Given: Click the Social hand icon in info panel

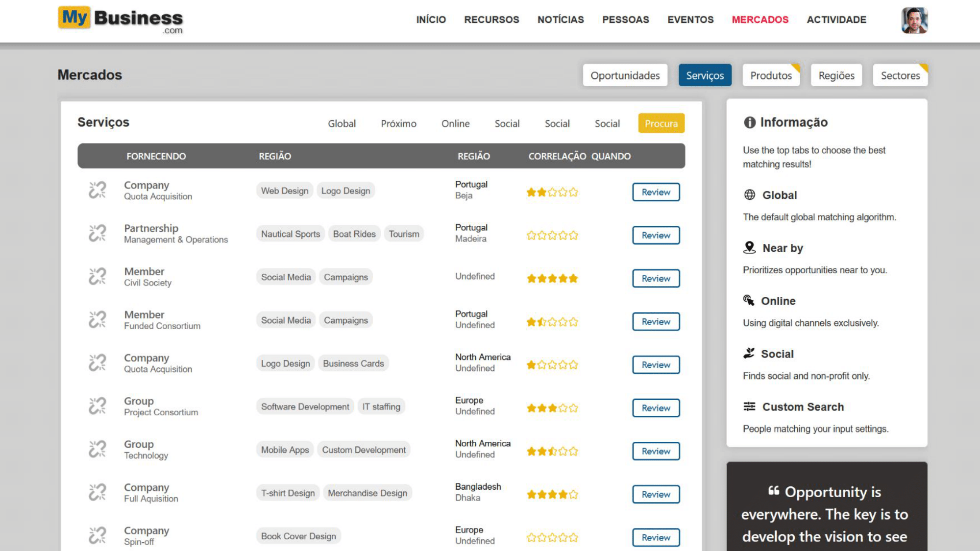Looking at the screenshot, I should [748, 353].
